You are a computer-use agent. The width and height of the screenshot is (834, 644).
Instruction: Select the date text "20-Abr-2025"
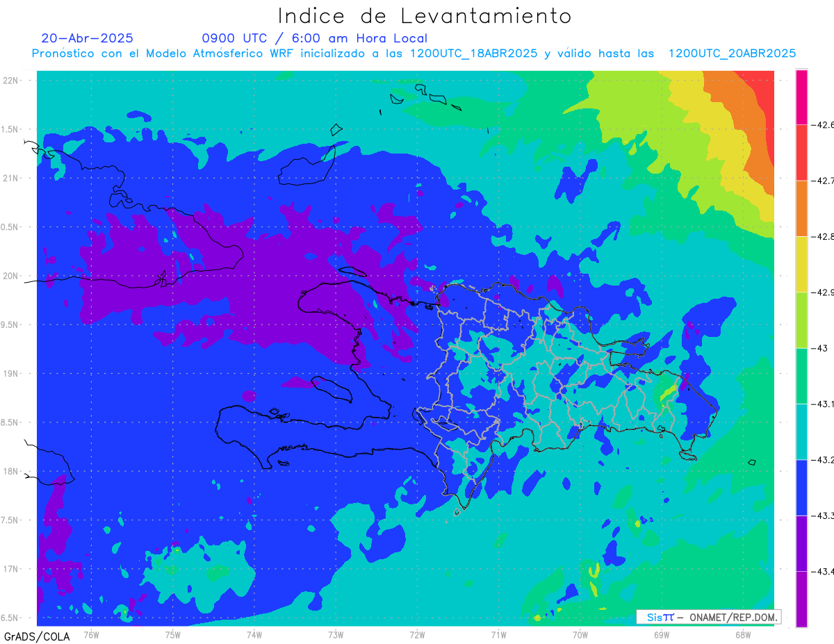pyautogui.click(x=87, y=38)
